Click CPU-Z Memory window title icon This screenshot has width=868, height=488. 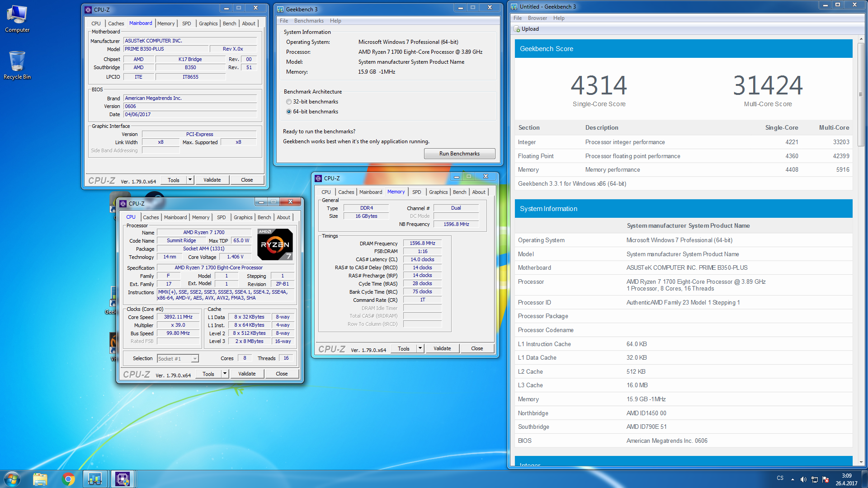pos(318,178)
